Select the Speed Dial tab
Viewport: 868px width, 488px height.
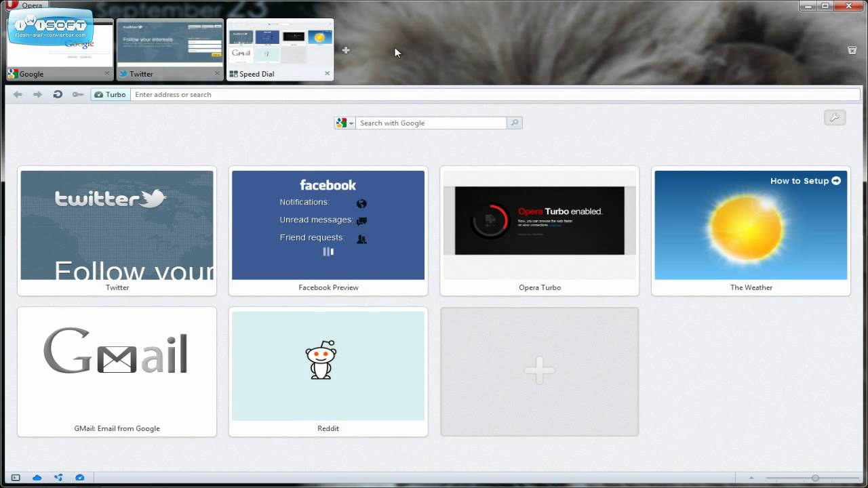point(279,49)
